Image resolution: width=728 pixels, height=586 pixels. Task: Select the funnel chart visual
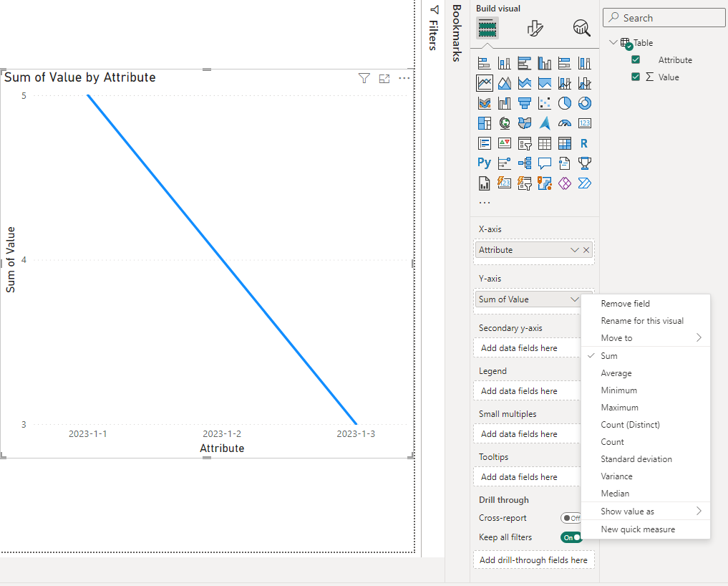click(524, 103)
